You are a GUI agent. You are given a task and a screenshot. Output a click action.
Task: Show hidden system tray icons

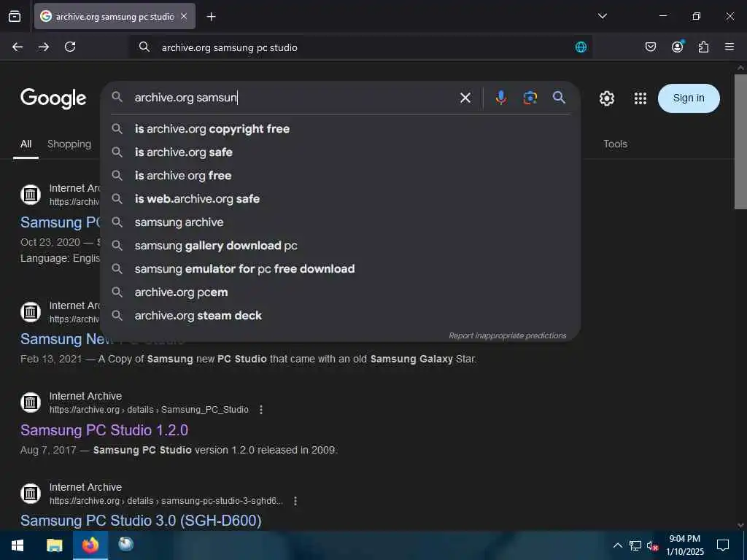point(617,545)
